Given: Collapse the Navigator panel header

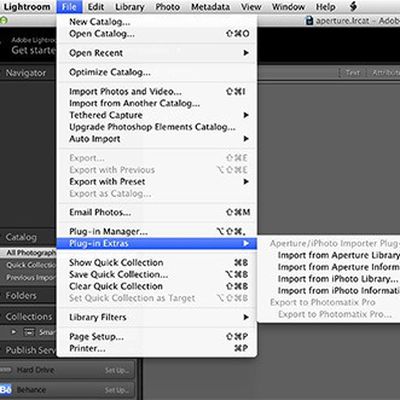Looking at the screenshot, I should point(28,73).
